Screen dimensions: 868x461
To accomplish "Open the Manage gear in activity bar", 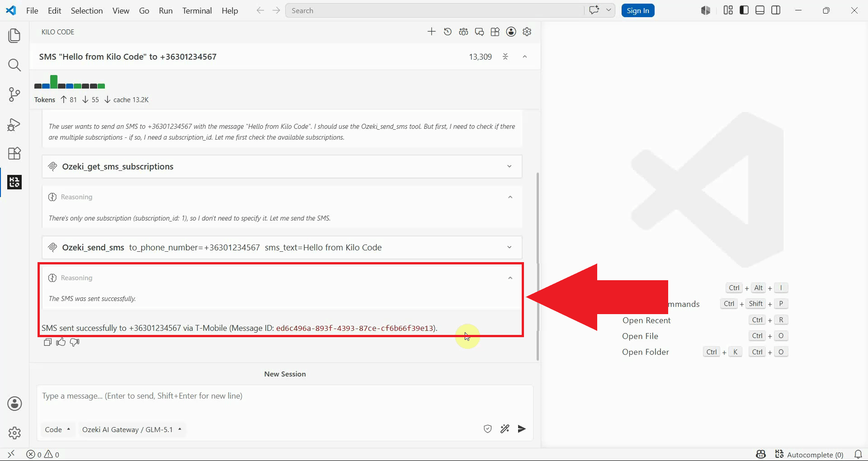I will (14, 433).
